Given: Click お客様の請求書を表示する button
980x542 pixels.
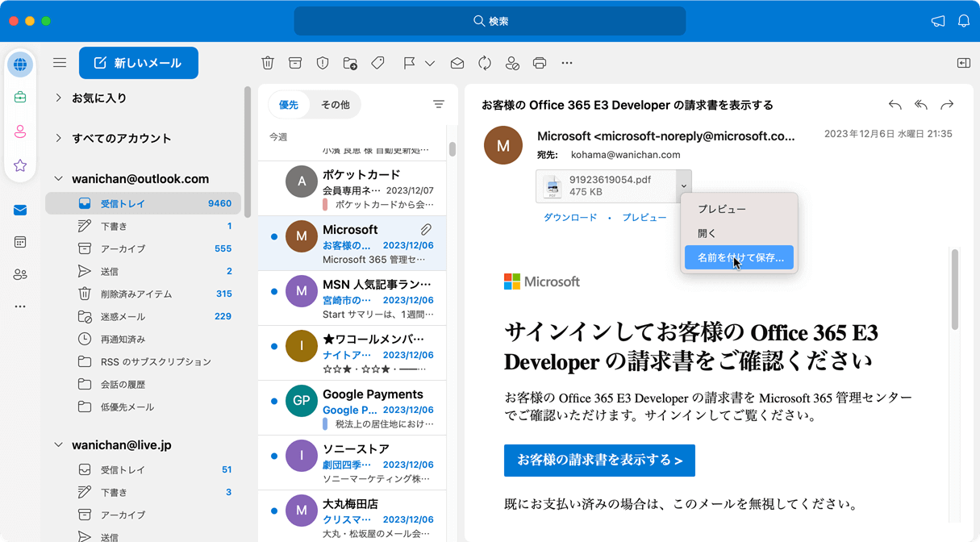Looking at the screenshot, I should pyautogui.click(x=599, y=461).
